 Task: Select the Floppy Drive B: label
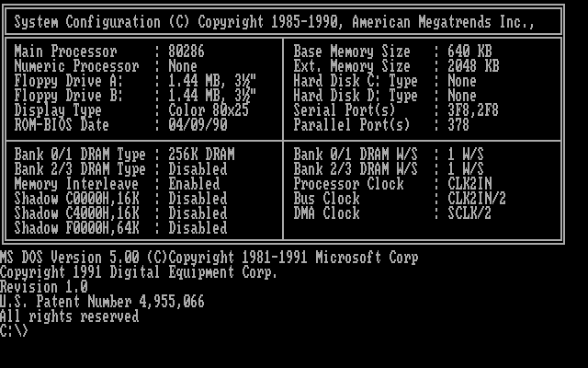[x=69, y=96]
